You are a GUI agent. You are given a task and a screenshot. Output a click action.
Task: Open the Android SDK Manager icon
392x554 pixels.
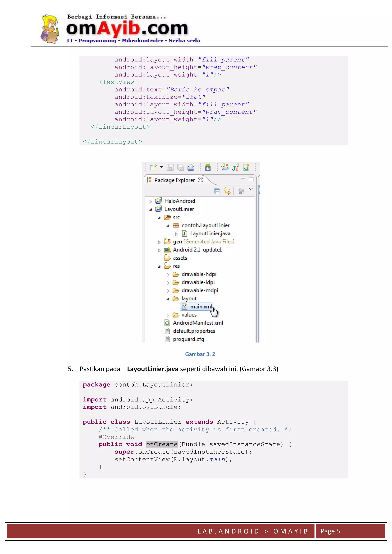208,167
